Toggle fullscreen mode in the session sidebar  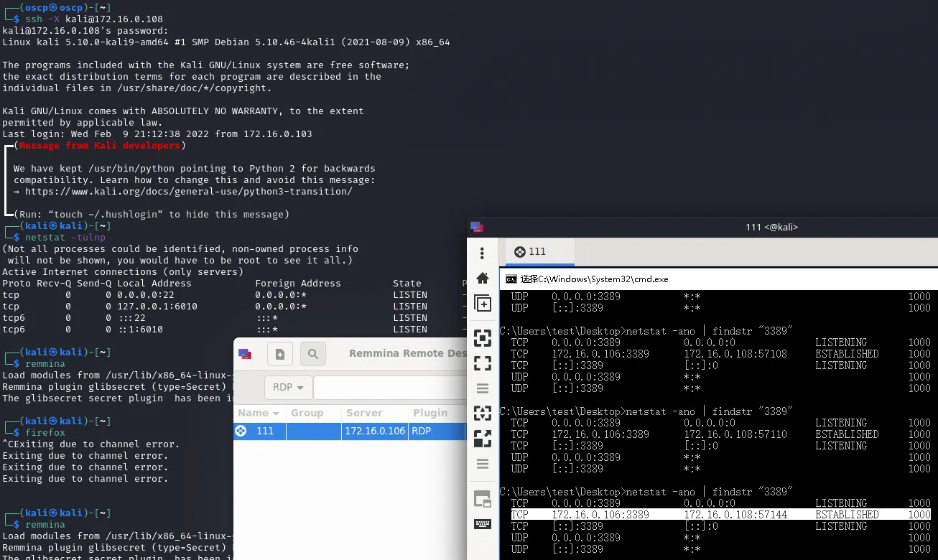click(483, 363)
